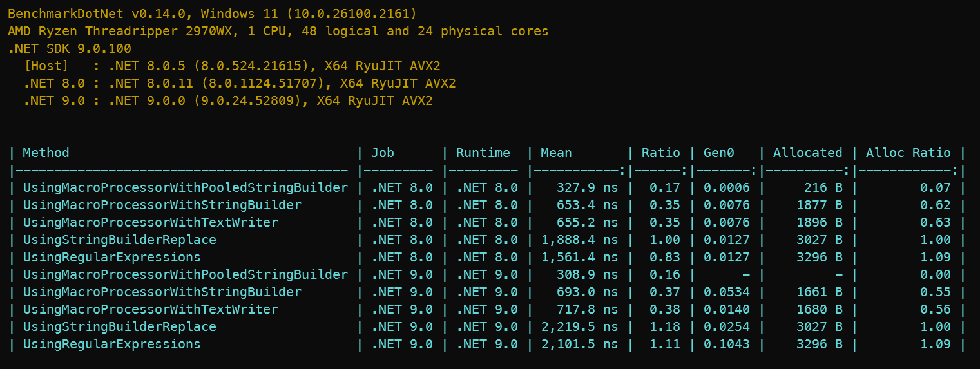Screen dimensions: 980x369
Task: Click the 717.8 ns mean value
Action: (588, 309)
